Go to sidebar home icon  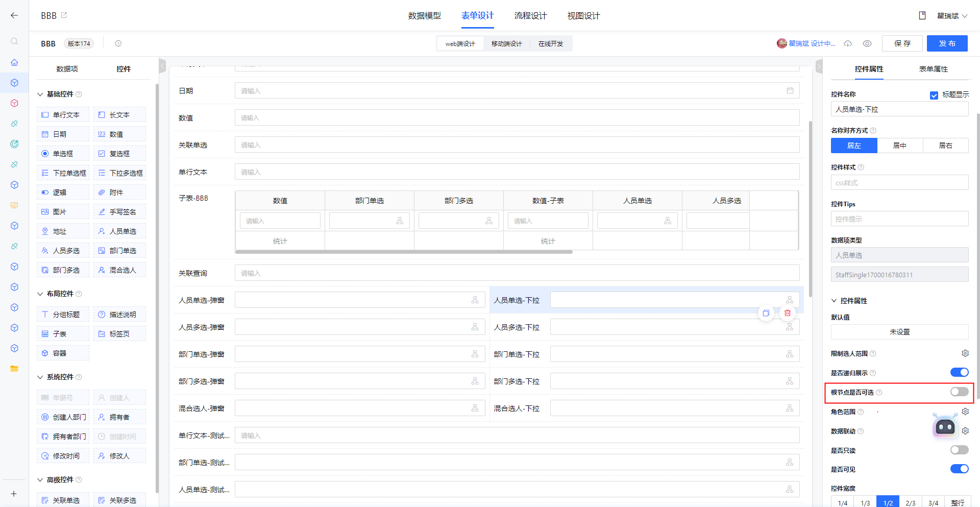click(14, 62)
